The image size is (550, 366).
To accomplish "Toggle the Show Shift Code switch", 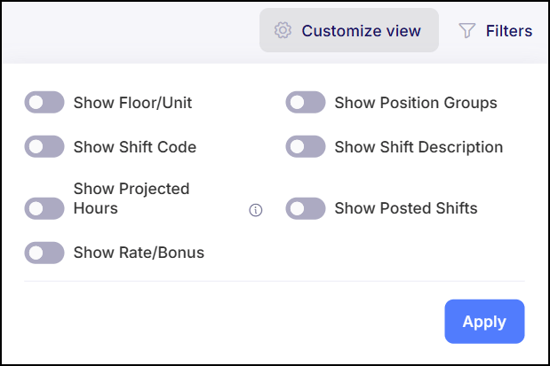I will coord(44,147).
